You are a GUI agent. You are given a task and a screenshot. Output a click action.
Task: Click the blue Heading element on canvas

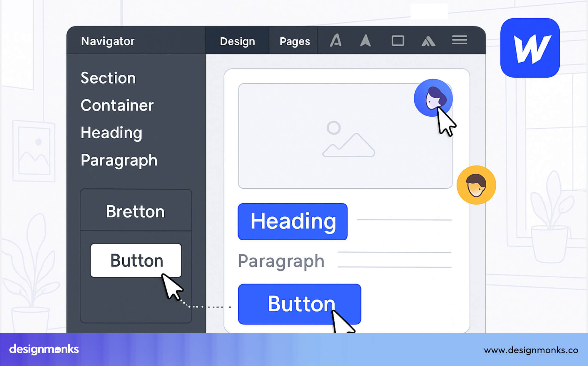click(x=293, y=221)
